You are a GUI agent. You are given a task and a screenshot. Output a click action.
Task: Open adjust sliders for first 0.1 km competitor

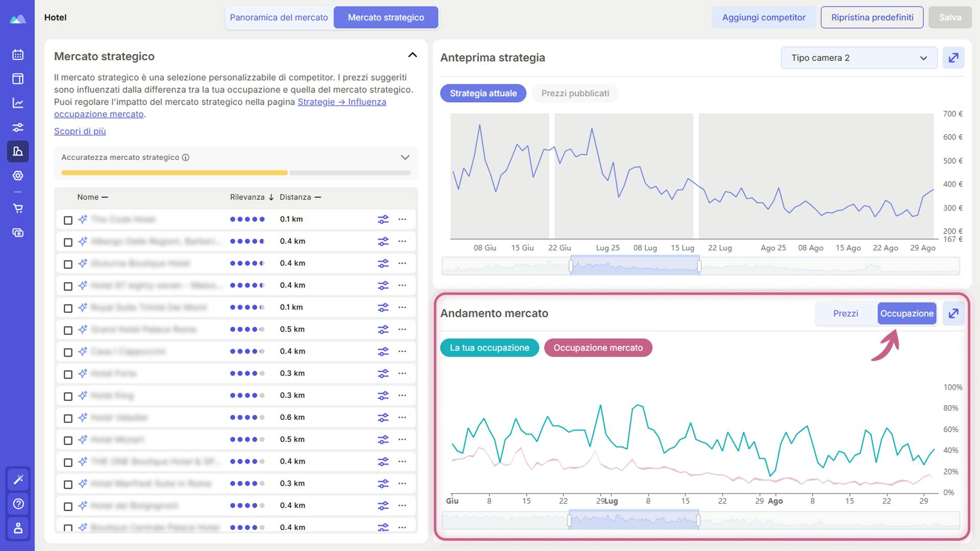tap(383, 219)
